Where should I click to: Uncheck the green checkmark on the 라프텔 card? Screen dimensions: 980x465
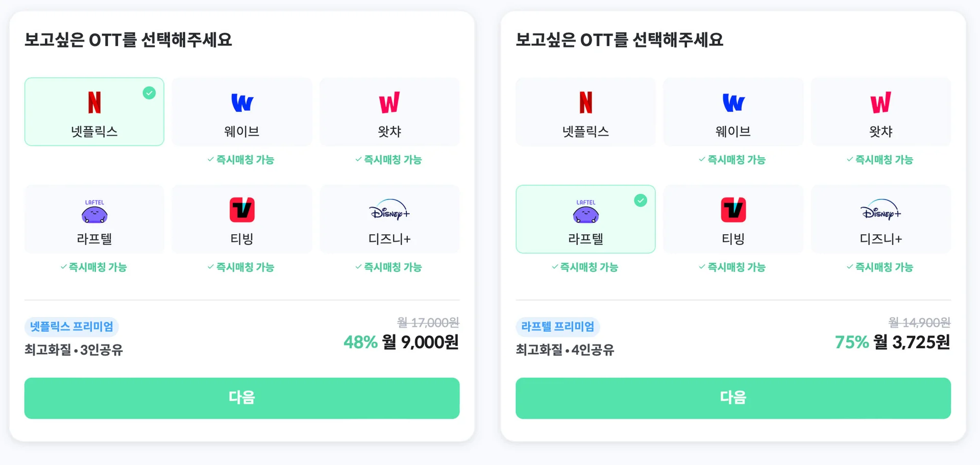click(641, 200)
